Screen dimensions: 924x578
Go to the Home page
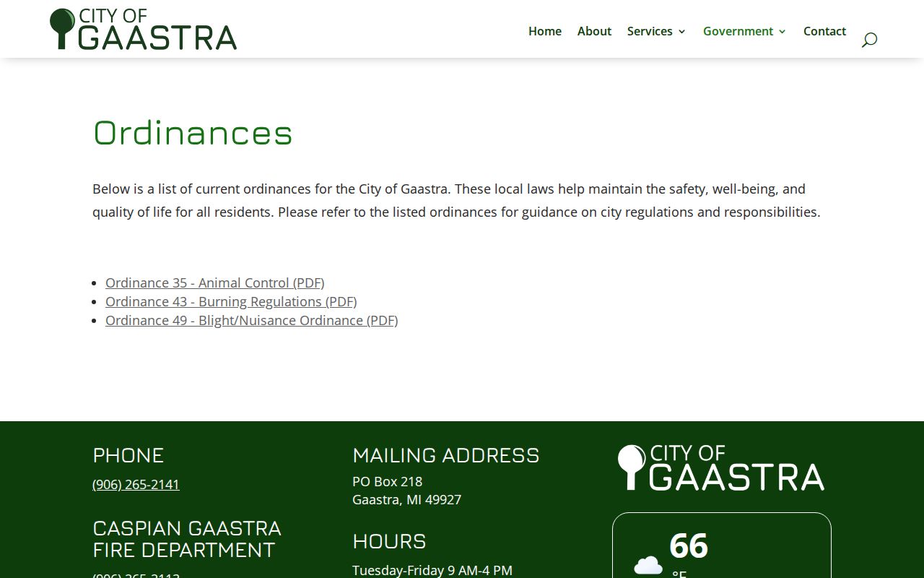click(x=545, y=31)
